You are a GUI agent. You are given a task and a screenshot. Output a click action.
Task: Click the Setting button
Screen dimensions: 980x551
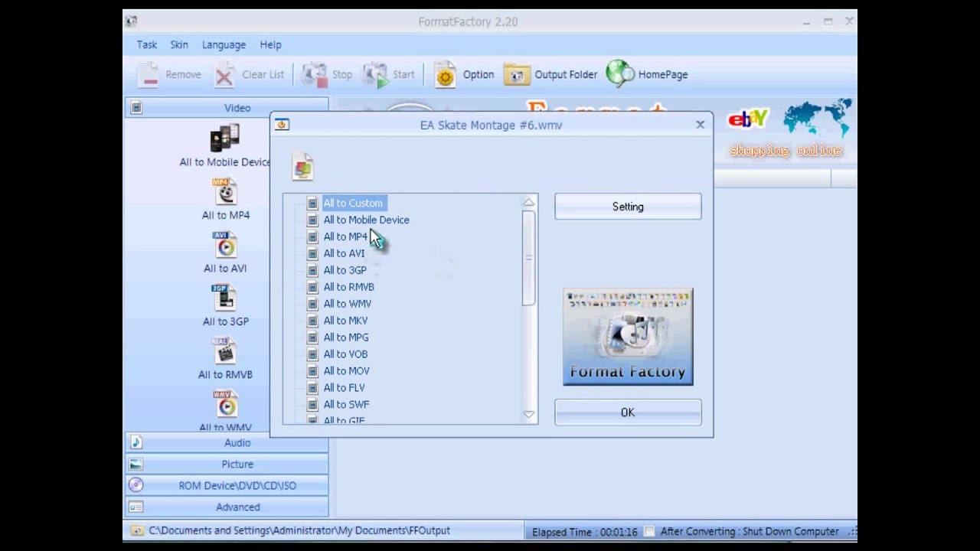628,207
